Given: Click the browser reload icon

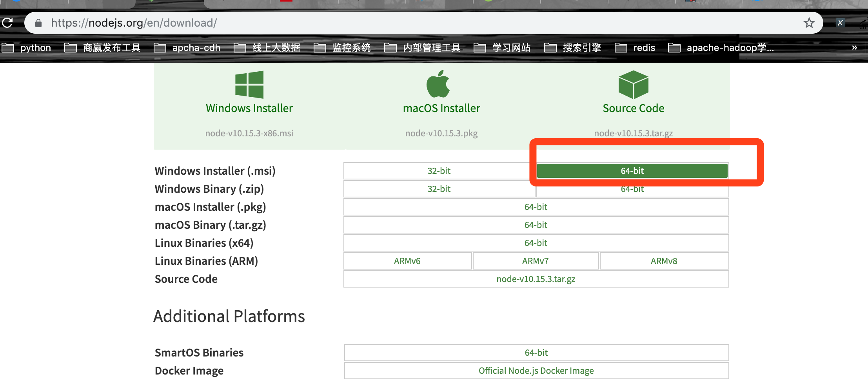Looking at the screenshot, I should click(x=7, y=23).
